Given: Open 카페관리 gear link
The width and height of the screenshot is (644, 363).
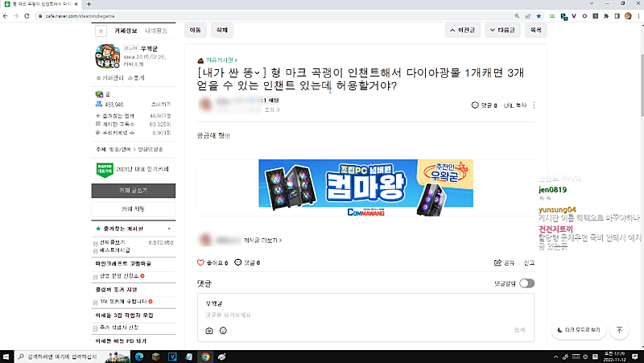Looking at the screenshot, I should pyautogui.click(x=109, y=77).
